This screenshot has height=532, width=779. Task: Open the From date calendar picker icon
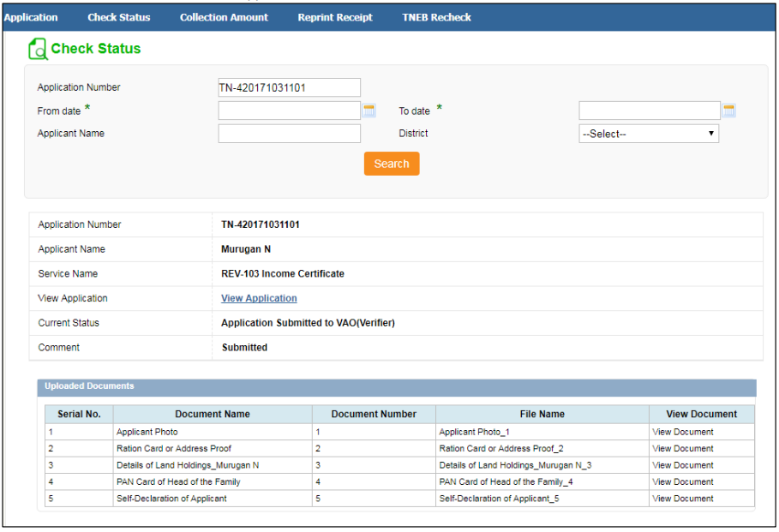(369, 111)
